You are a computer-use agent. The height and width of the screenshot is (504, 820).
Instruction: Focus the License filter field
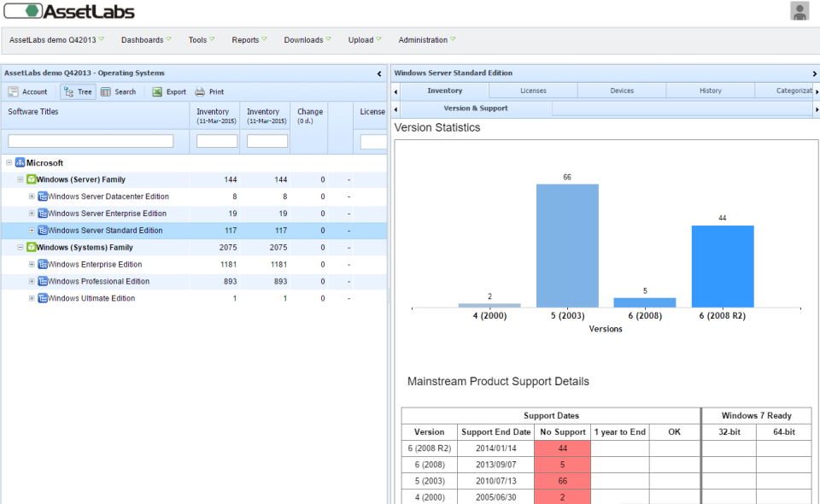tap(373, 141)
